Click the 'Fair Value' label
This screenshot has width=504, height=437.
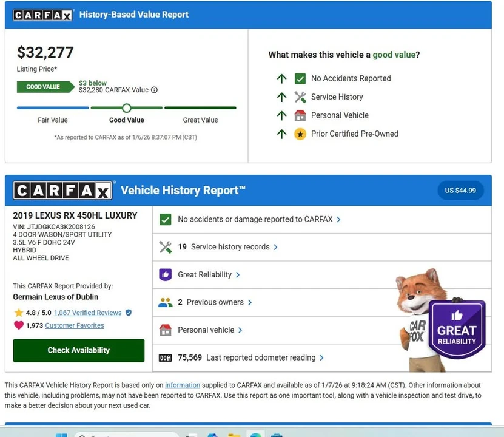53,120
